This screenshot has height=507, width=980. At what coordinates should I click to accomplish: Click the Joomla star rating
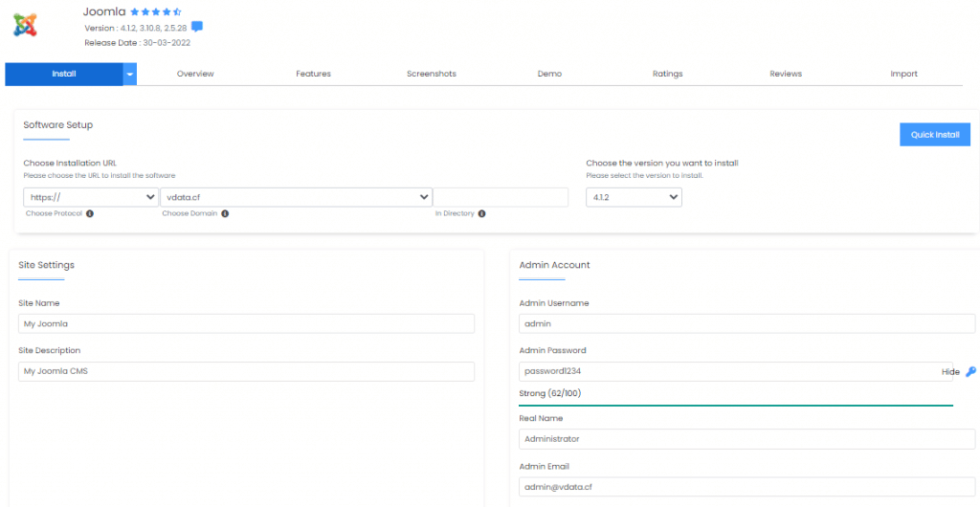[156, 11]
